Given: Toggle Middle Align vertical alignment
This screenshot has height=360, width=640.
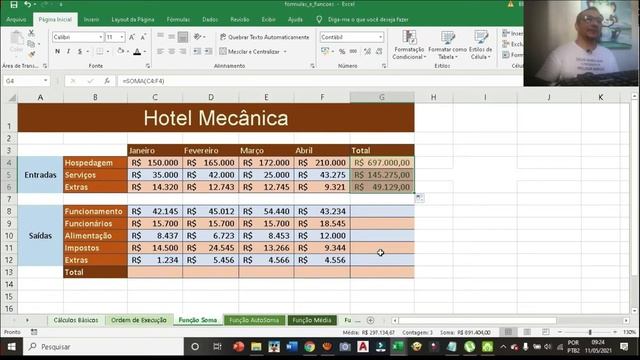Looking at the screenshot, I should click(171, 37).
